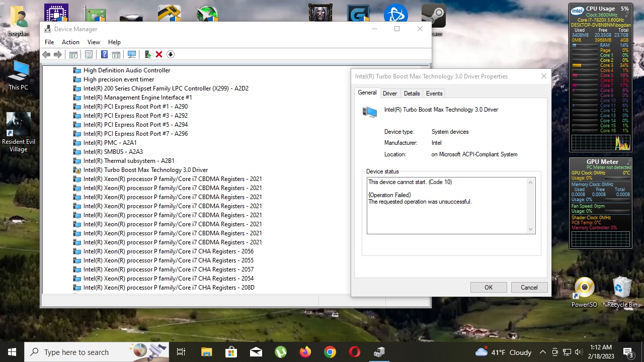This screenshot has height=362, width=644.
Task: Click the blue question mark Help icon
Action: (x=104, y=54)
